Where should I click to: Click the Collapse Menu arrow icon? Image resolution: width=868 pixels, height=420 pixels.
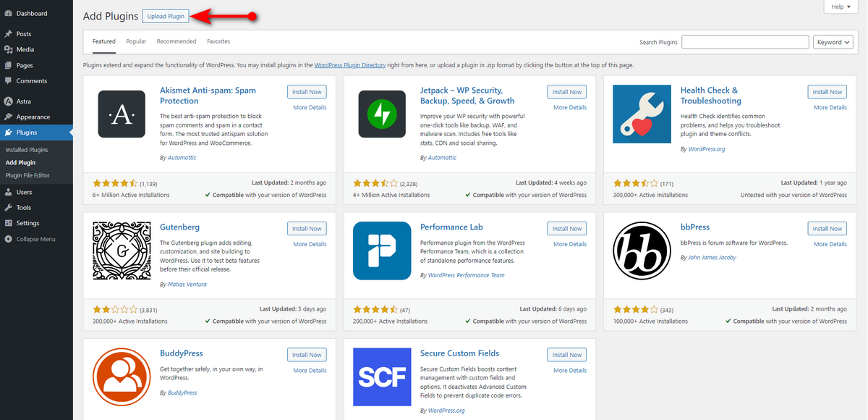tap(8, 239)
